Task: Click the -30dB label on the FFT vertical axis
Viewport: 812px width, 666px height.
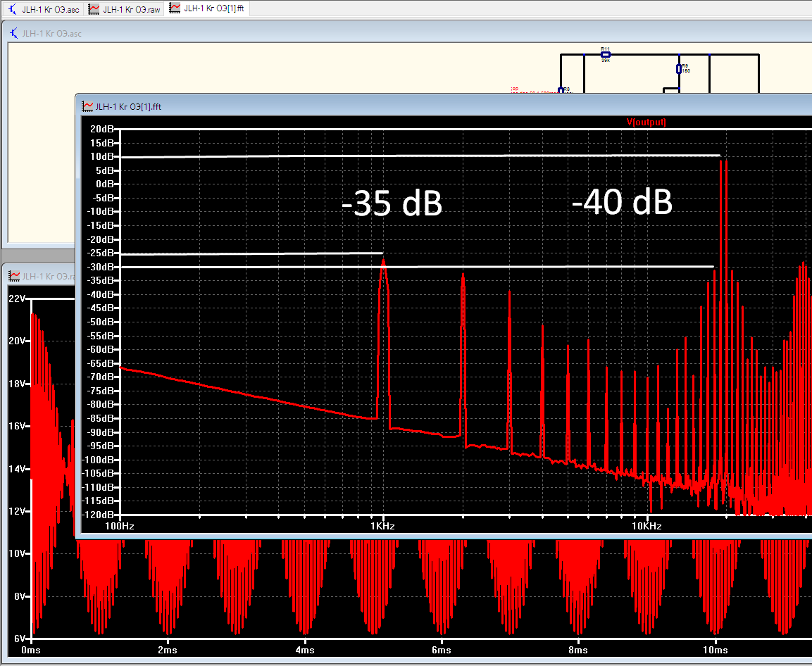Action: [x=100, y=267]
